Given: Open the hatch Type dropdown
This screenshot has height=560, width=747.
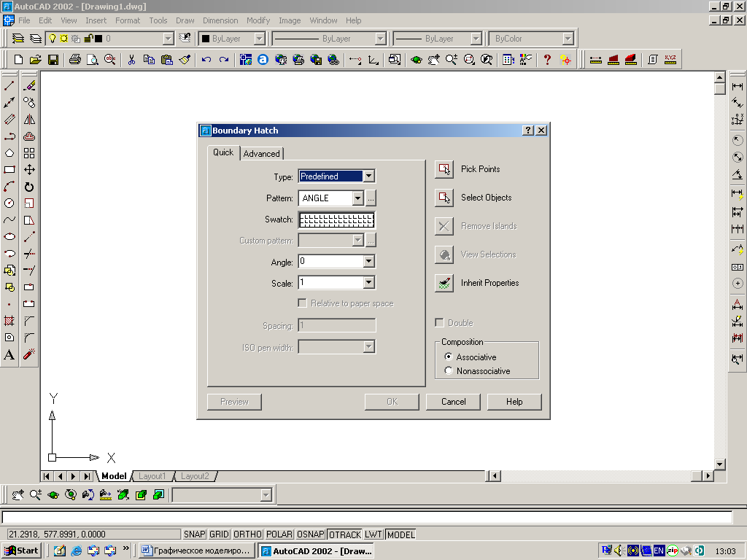Looking at the screenshot, I should (368, 176).
